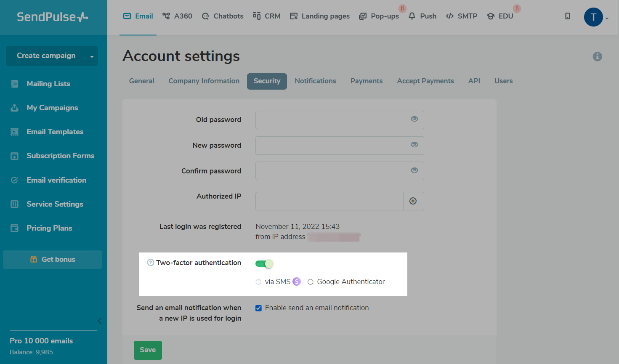The width and height of the screenshot is (619, 364).
Task: Open Push notifications bell icon
Action: pyautogui.click(x=412, y=16)
